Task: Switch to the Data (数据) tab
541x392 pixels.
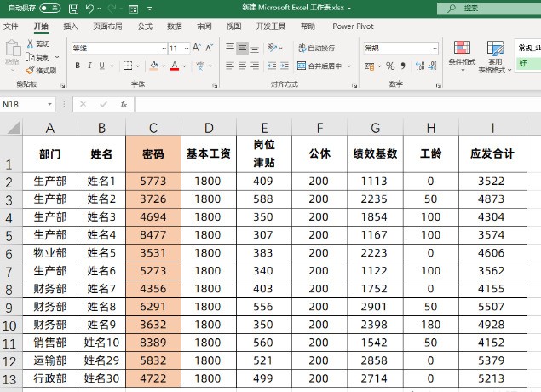Action: pos(175,26)
